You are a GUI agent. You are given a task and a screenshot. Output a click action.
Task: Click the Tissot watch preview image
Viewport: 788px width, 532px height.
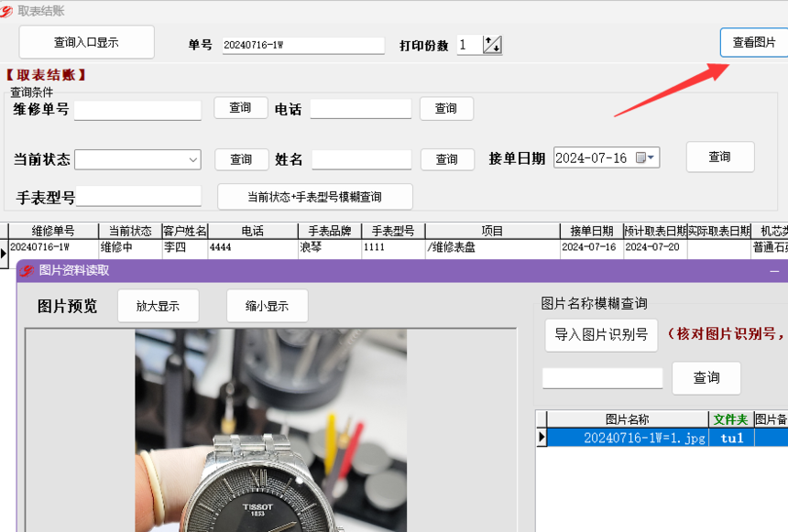(271, 430)
